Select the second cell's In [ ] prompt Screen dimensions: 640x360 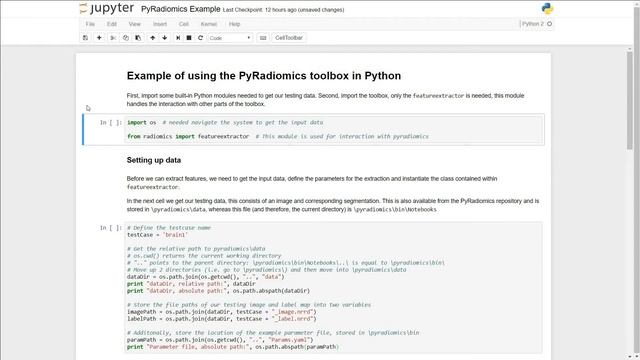[x=111, y=228]
